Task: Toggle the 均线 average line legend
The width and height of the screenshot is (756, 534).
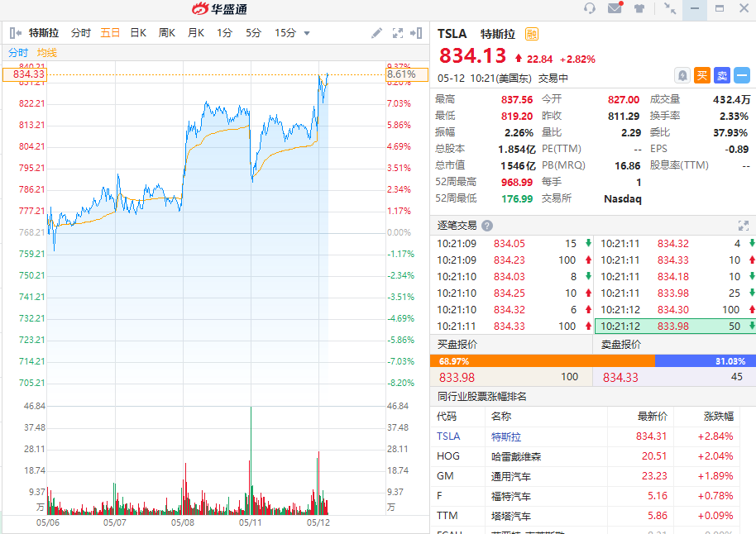Action: pos(47,53)
